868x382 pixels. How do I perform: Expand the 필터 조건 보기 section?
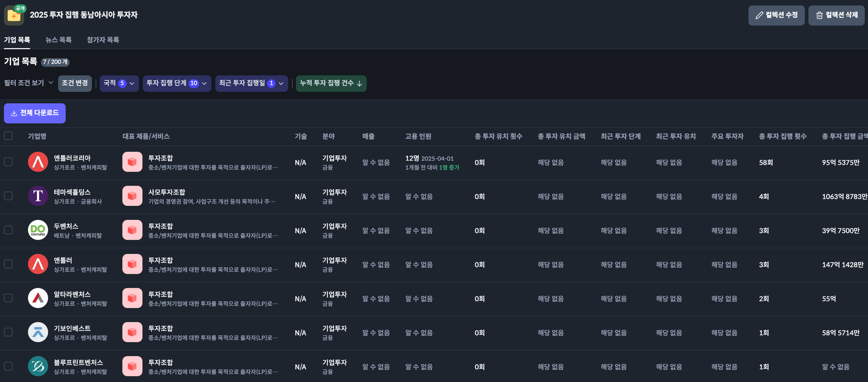pos(28,83)
